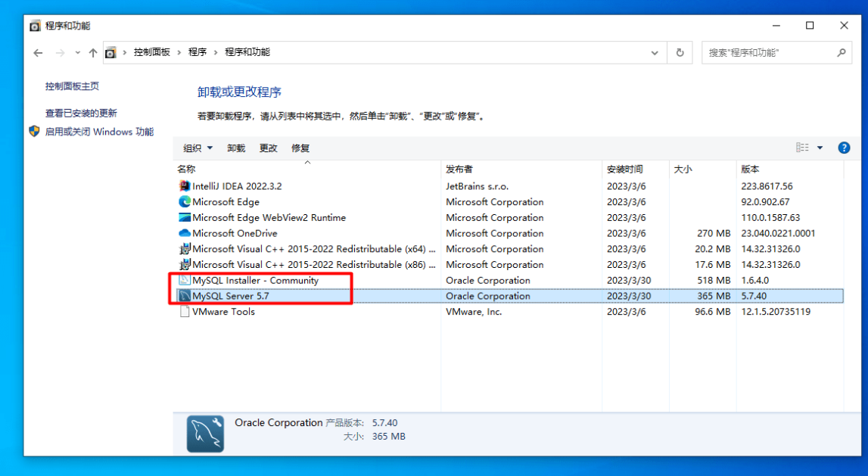The height and width of the screenshot is (476, 868).
Task: Click the 修复 toolbar button
Action: [300, 148]
